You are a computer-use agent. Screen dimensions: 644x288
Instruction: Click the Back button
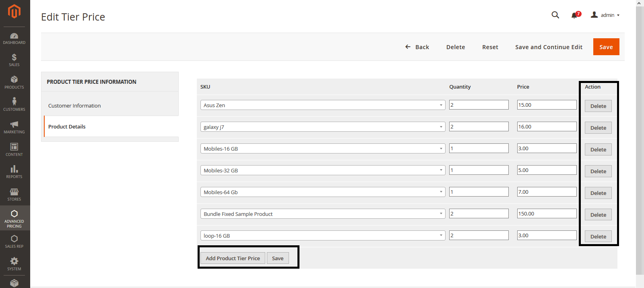click(417, 47)
